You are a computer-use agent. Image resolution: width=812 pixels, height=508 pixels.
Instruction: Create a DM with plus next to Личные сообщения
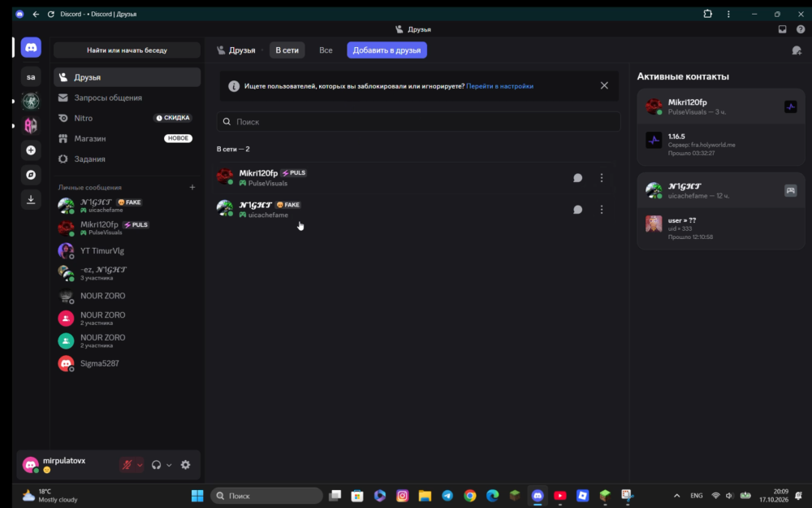(x=192, y=187)
